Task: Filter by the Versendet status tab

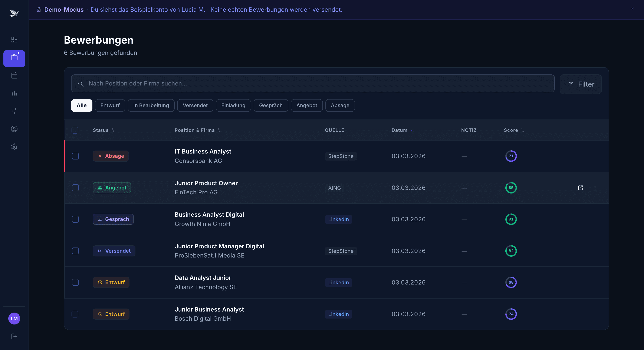Action: pyautogui.click(x=195, y=105)
